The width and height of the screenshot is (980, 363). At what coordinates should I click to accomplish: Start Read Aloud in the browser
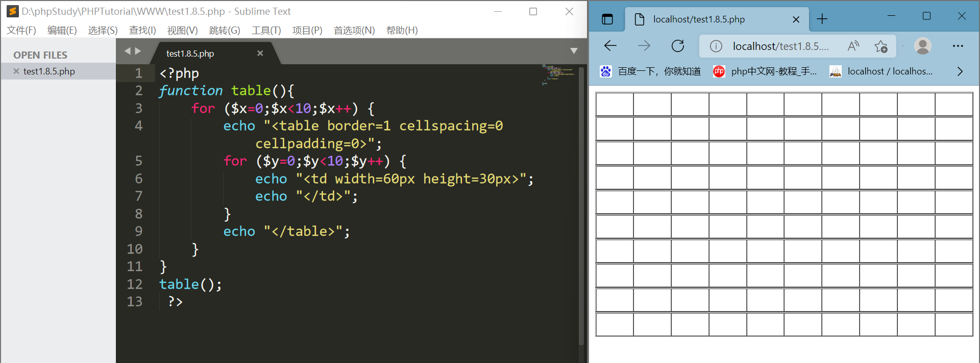click(x=853, y=46)
